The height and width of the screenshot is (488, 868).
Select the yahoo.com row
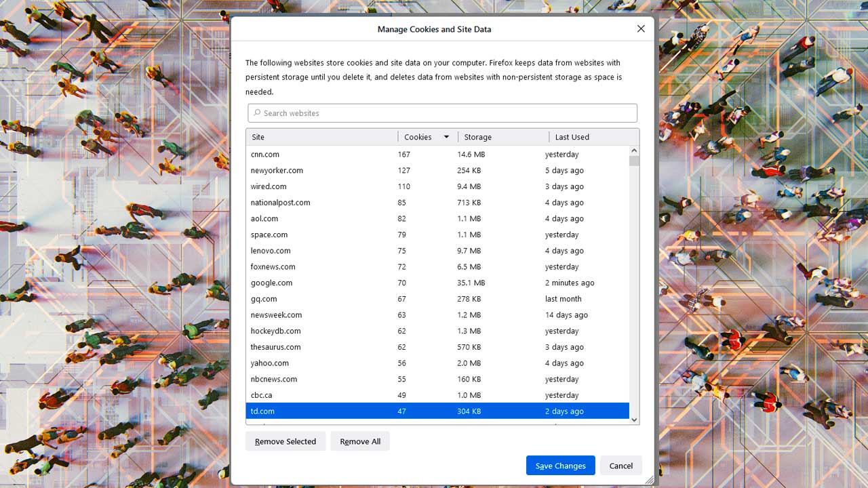pyautogui.click(x=437, y=363)
